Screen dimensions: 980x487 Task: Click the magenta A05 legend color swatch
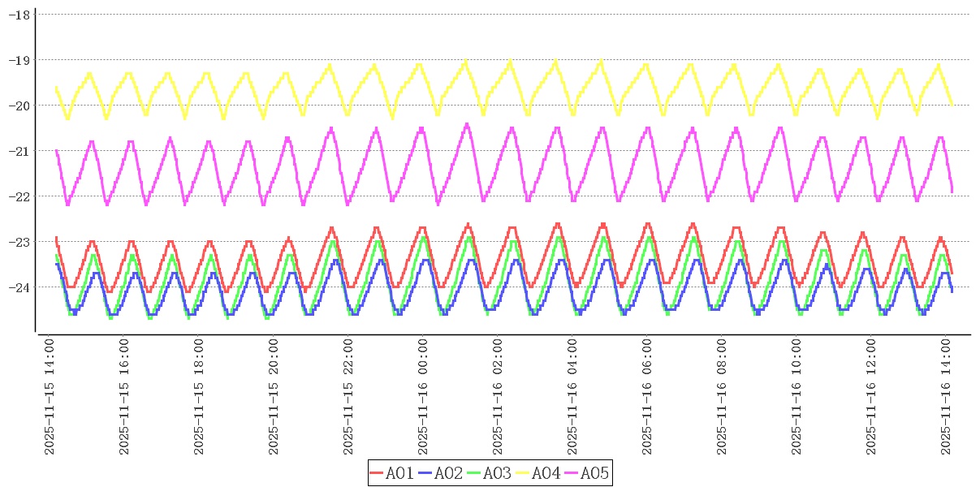572,473
